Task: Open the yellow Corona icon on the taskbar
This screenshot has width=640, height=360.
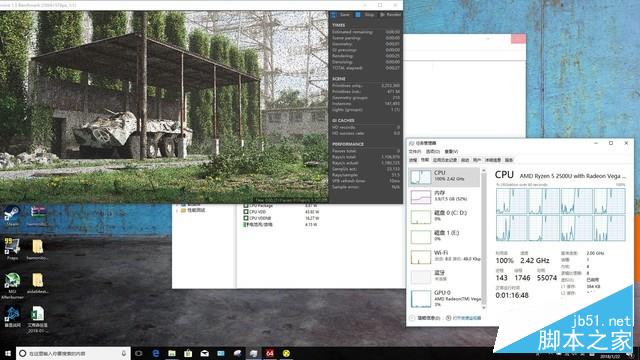Action: point(286,353)
